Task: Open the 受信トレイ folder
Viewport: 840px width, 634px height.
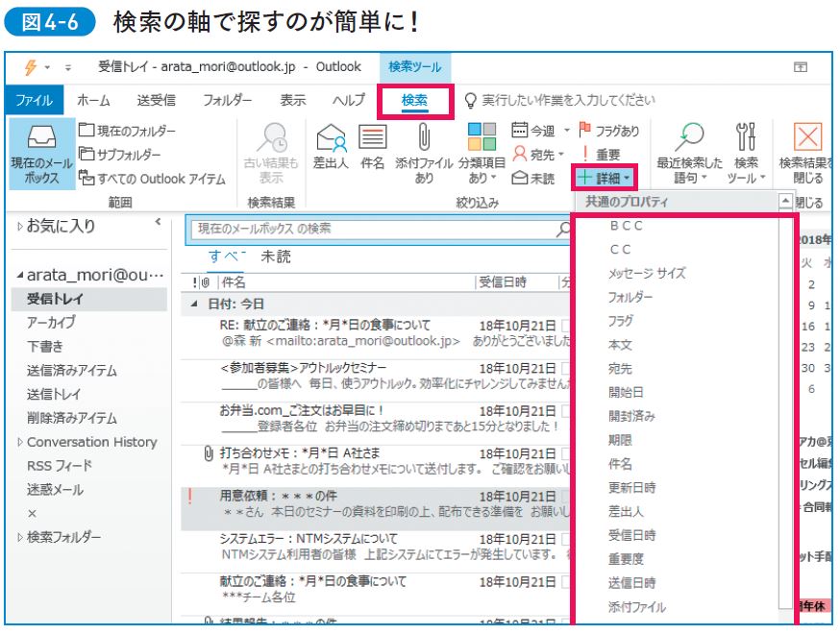Action: coord(89,299)
